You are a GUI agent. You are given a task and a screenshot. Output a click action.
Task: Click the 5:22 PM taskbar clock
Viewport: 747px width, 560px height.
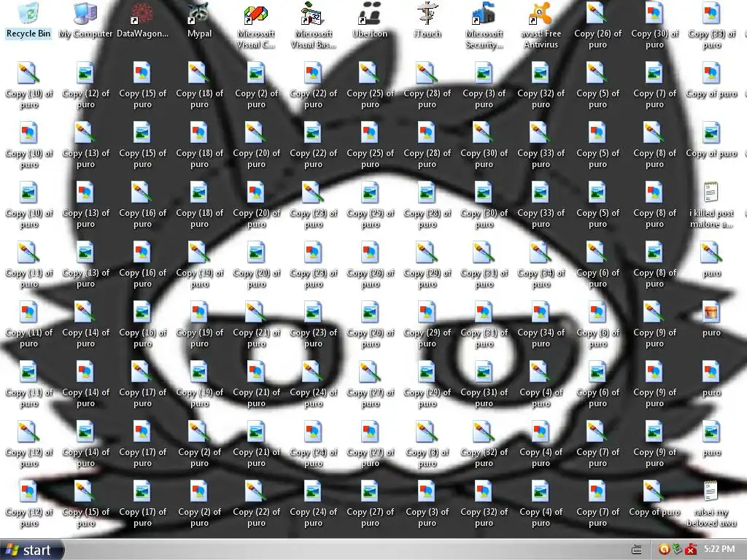(x=719, y=549)
